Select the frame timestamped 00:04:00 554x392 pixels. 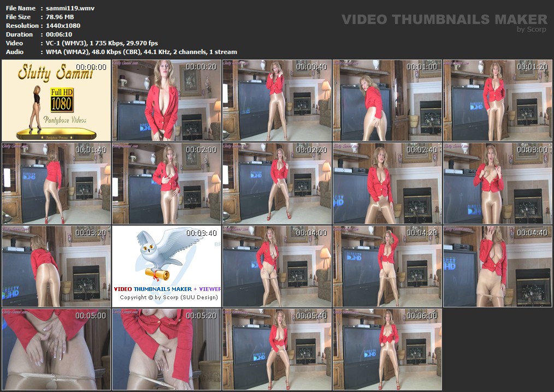tap(277, 266)
